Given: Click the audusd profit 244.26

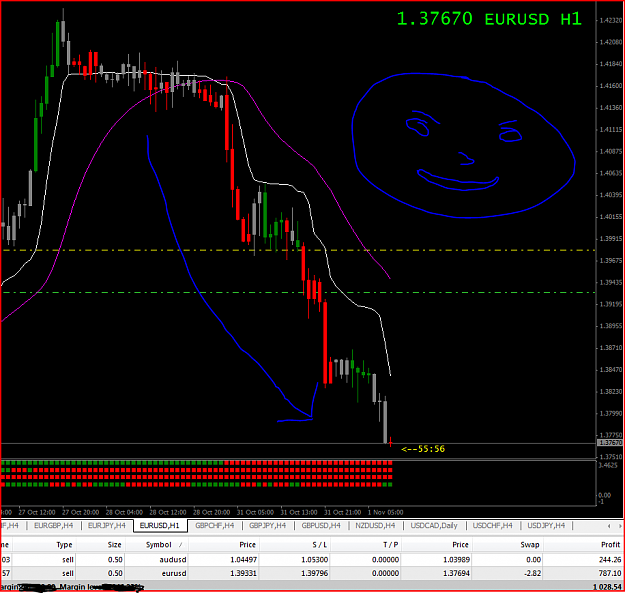Looking at the screenshot, I should click(x=610, y=560).
